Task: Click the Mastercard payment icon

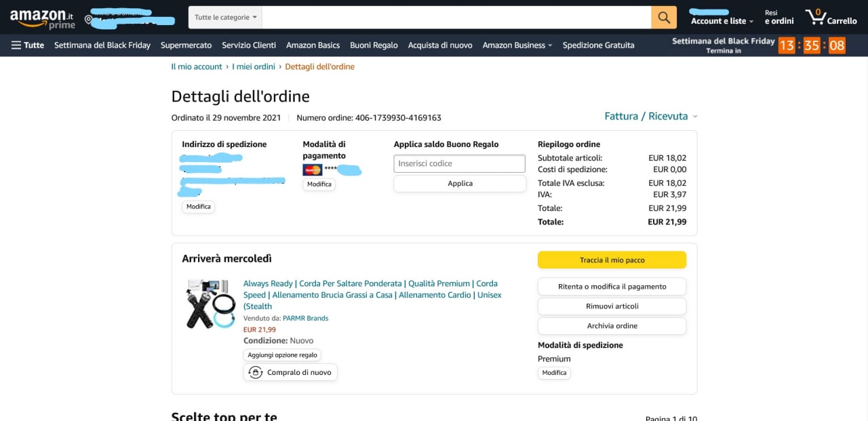Action: (x=312, y=169)
